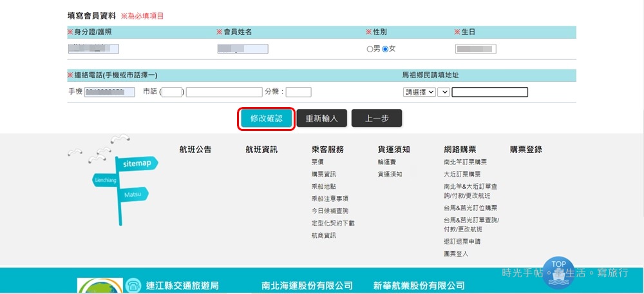Open 台馬&莒光訂單查詢/付款/更改航班 link
Viewport: 644px width, 294px height.
[x=471, y=225]
